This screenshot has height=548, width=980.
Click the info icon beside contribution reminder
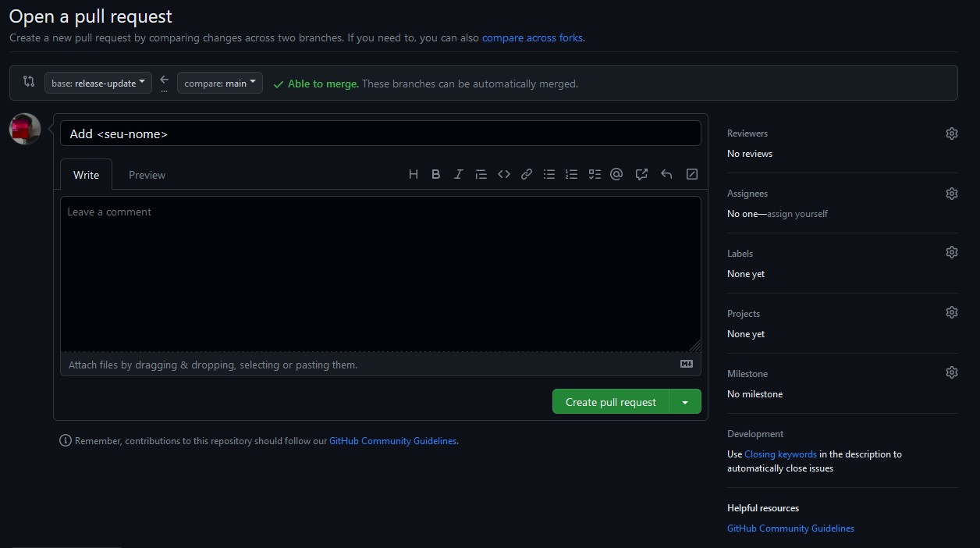pos(66,440)
